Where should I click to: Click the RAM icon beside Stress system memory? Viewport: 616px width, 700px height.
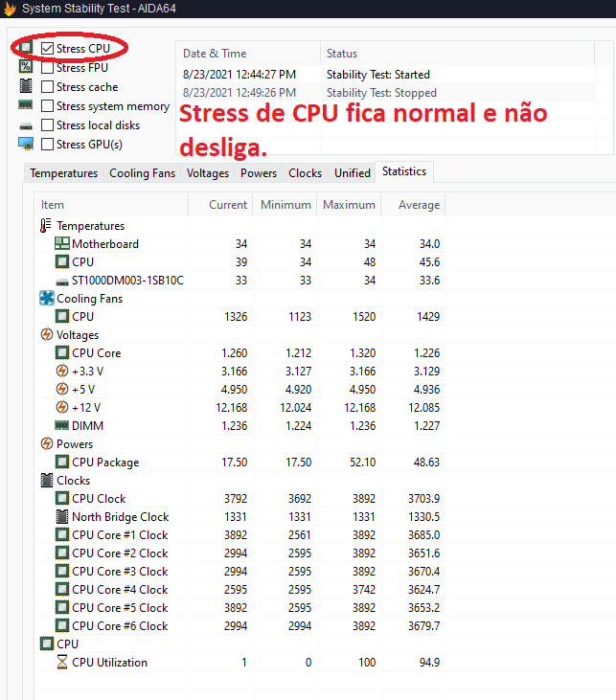pos(26,105)
